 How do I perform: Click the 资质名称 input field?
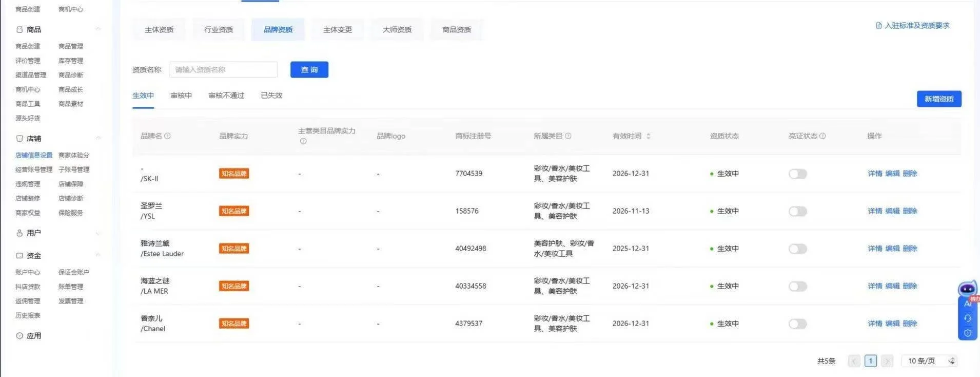(223, 70)
